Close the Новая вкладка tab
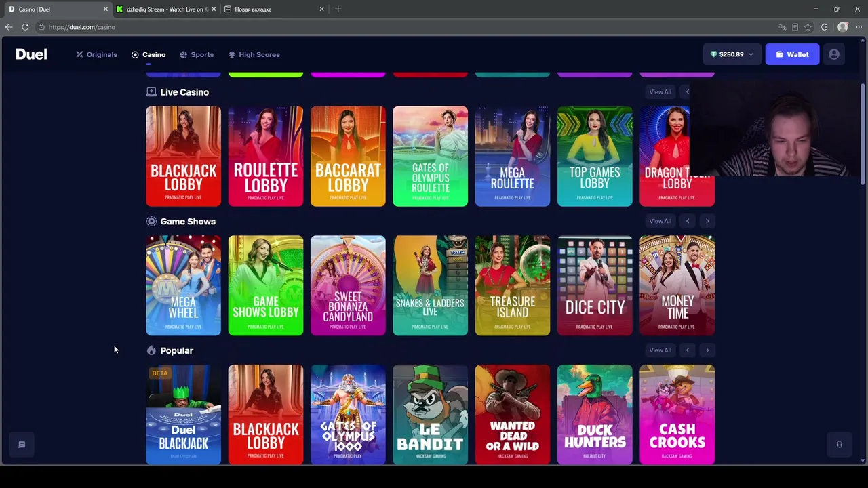The width and height of the screenshot is (868, 488). pos(321,9)
